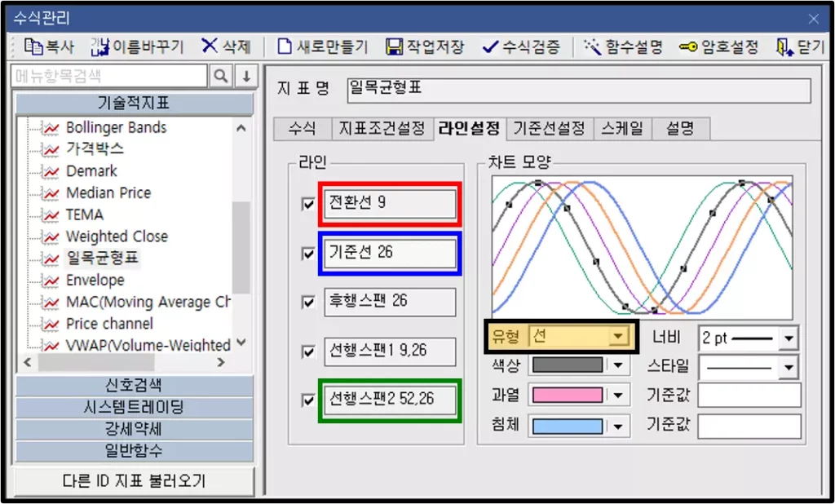
Task: Click the 선행스팬2 52,26 name field
Action: tap(390, 400)
